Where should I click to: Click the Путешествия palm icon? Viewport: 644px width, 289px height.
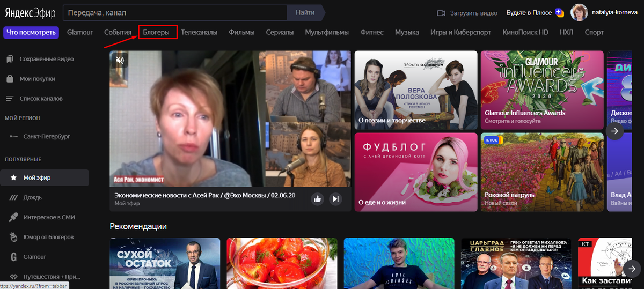13,277
